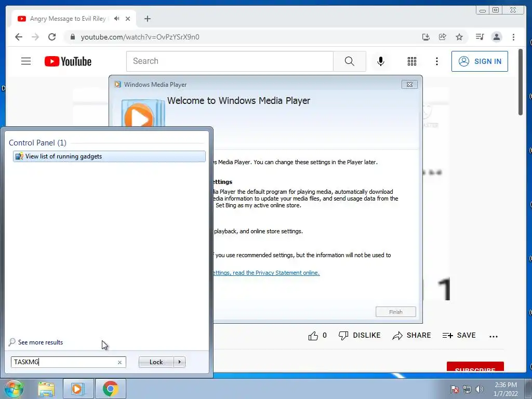Go back in Chrome browser
This screenshot has width=532, height=399.
tap(19, 37)
